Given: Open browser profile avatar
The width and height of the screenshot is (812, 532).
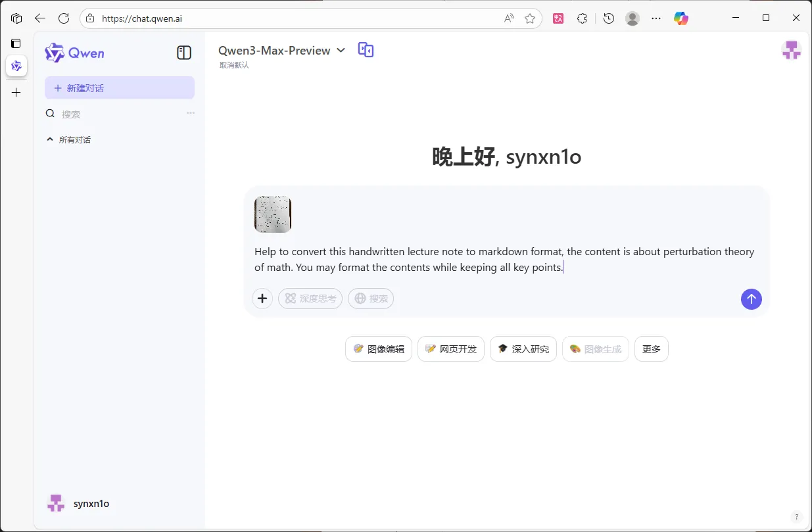Looking at the screenshot, I should pos(633,18).
